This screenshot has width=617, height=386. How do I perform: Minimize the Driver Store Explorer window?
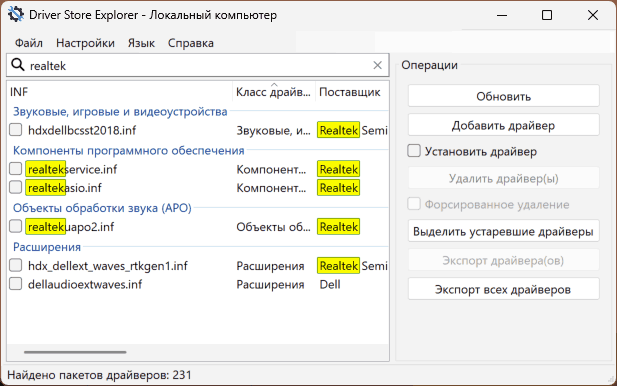pyautogui.click(x=502, y=15)
